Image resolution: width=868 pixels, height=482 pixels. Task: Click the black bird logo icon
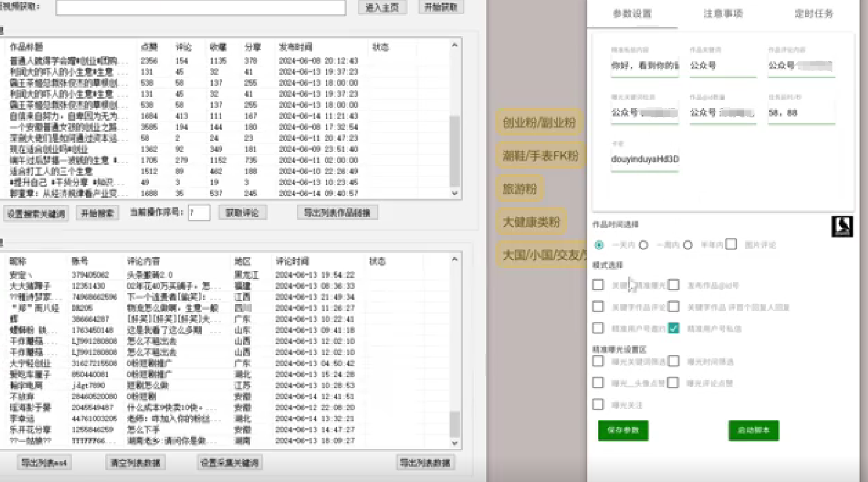tap(842, 226)
